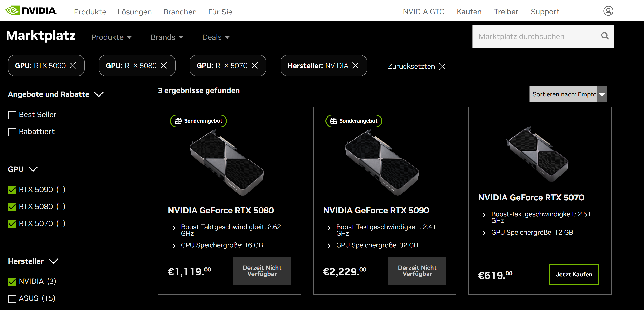Click the Sonderangebot badge on RTX 5080
The width and height of the screenshot is (644, 310).
click(x=199, y=121)
